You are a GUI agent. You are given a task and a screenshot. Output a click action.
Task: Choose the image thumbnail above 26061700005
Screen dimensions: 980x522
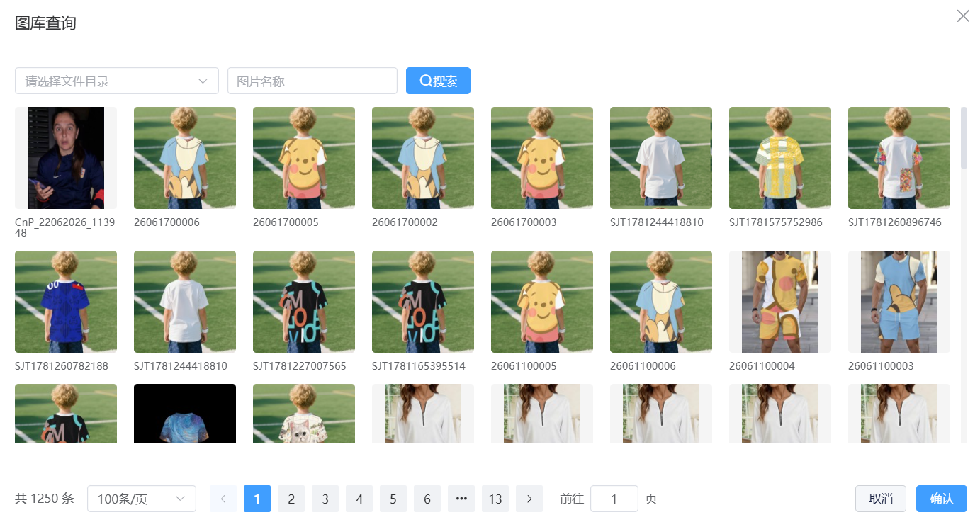point(304,158)
